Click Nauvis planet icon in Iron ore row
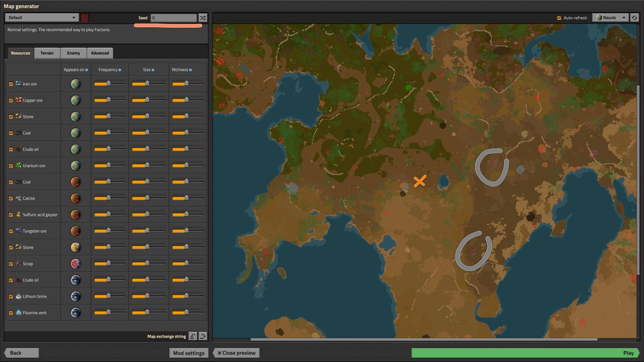Viewport: 644px width, 362px height. click(x=75, y=84)
